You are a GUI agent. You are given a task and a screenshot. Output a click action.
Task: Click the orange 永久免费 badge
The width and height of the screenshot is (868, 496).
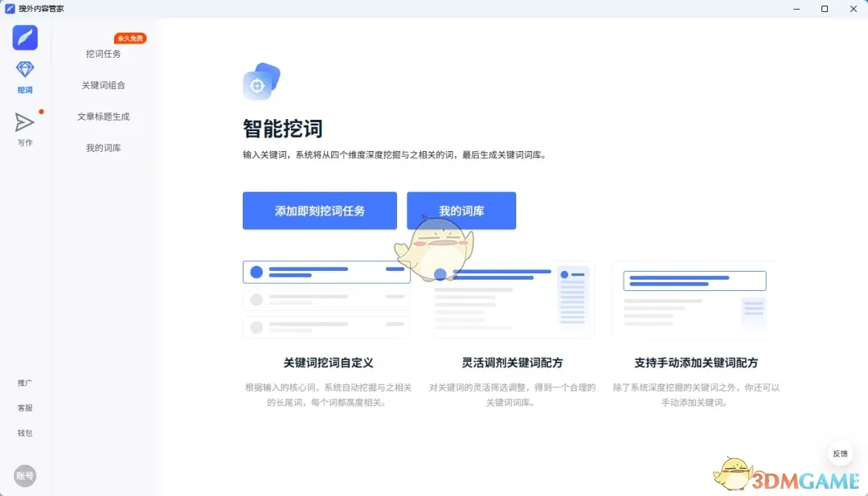130,39
